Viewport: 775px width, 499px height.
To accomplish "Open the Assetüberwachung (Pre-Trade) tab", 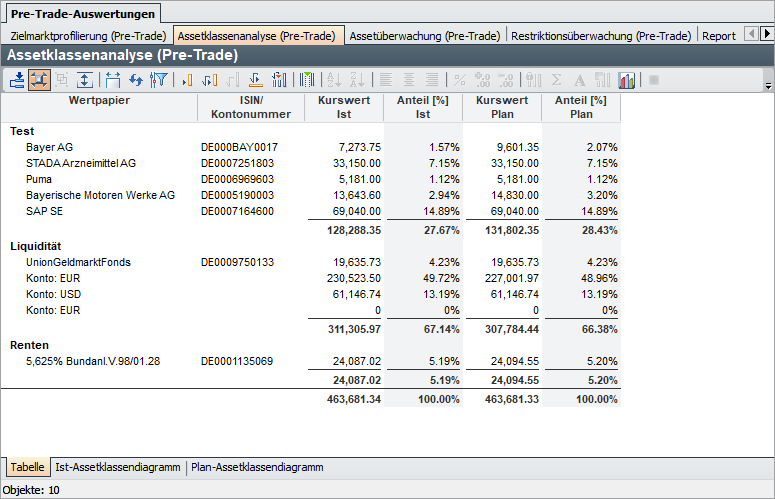I will coord(424,36).
